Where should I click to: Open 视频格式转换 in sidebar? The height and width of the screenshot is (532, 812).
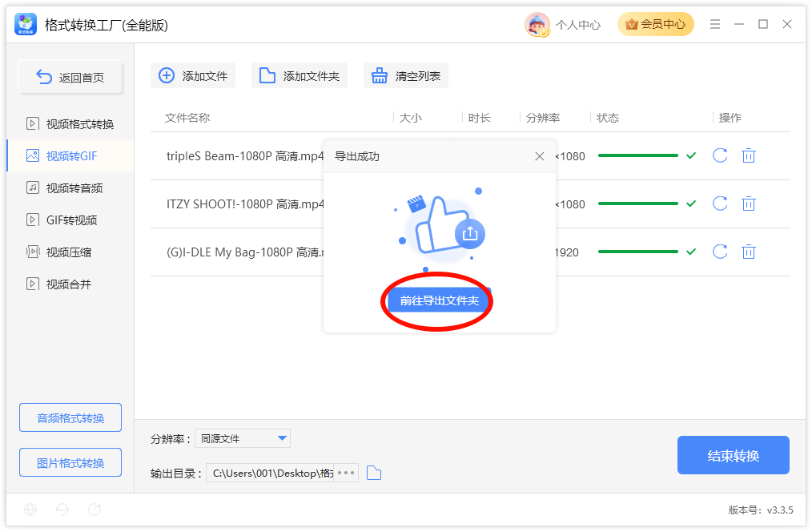[x=70, y=124]
